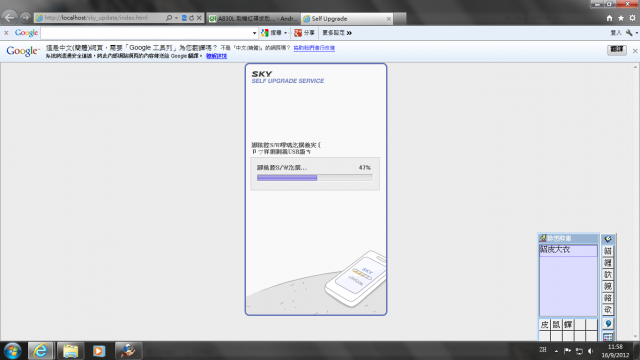Close the Google toolbar with the X
The image size is (640, 360).
click(x=6, y=33)
